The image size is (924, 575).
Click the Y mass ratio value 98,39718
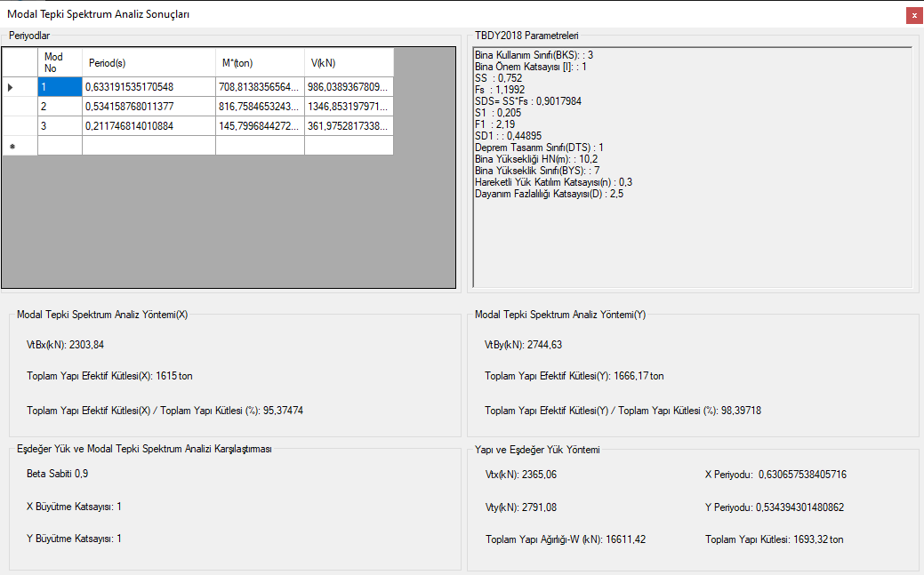coord(741,411)
